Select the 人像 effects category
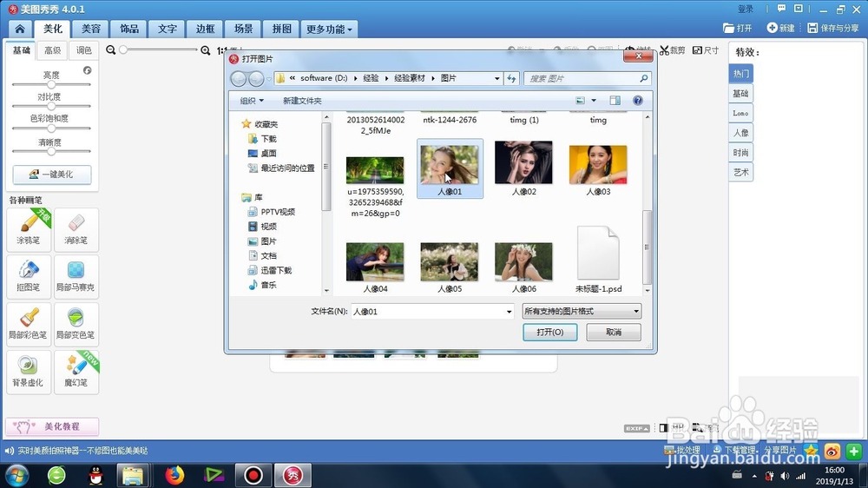The height and width of the screenshot is (488, 868). (x=740, y=133)
